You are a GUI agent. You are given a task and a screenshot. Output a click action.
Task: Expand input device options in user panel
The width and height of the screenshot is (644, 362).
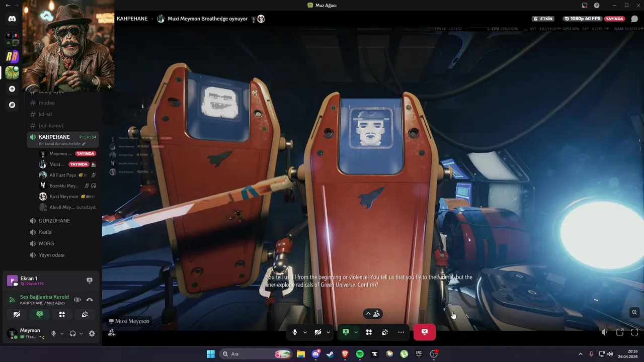[x=62, y=333]
